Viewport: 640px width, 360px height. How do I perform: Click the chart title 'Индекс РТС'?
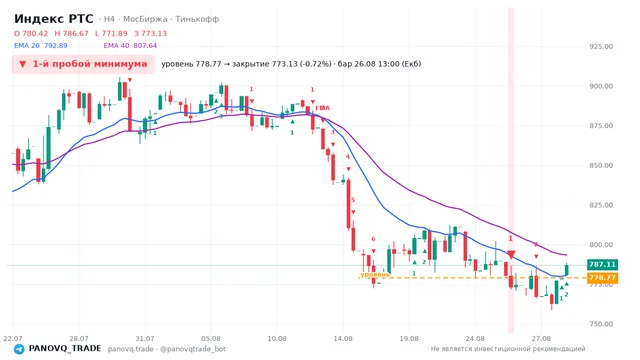(x=53, y=19)
